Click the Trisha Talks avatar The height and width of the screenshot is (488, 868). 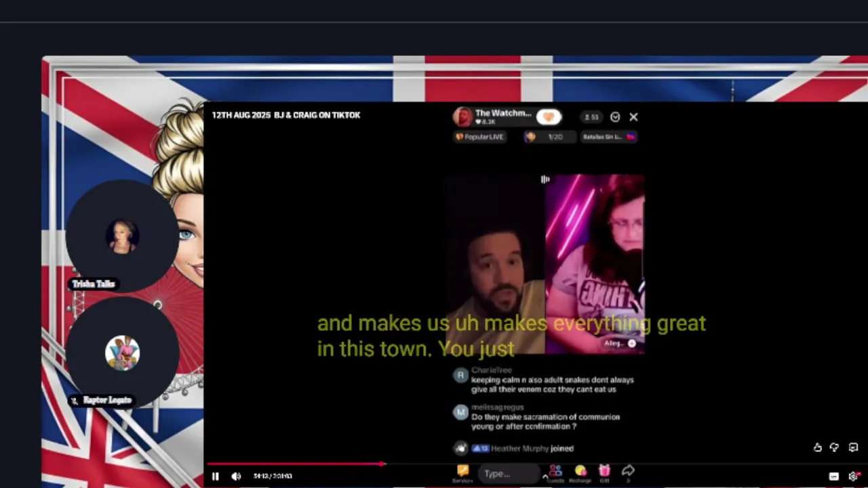pyautogui.click(x=122, y=237)
